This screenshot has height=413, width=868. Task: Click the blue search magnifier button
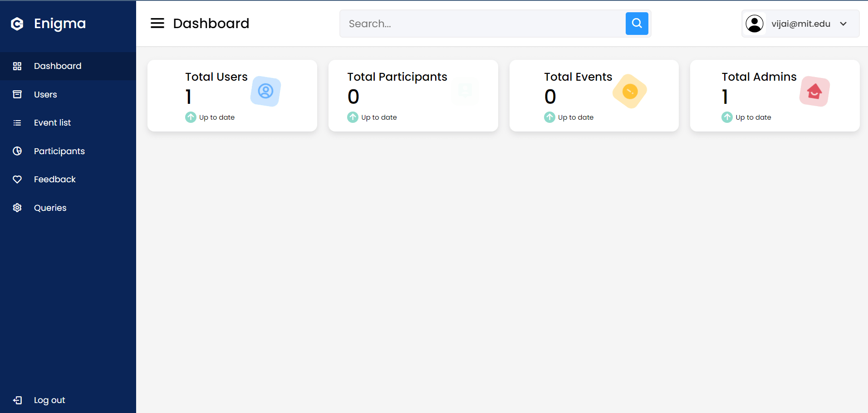(637, 24)
